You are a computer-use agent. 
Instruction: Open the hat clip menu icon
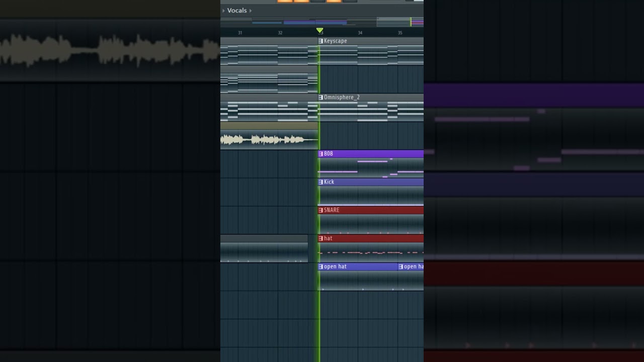pyautogui.click(x=321, y=238)
